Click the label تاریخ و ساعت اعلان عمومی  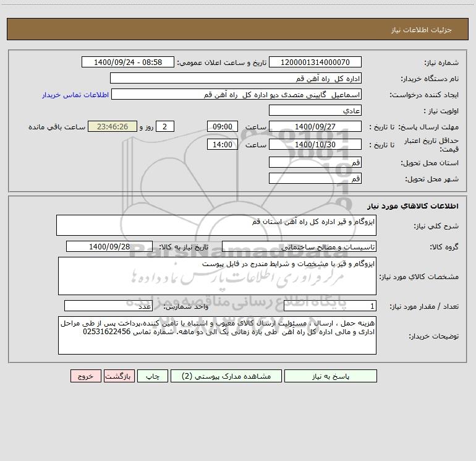click(222, 63)
